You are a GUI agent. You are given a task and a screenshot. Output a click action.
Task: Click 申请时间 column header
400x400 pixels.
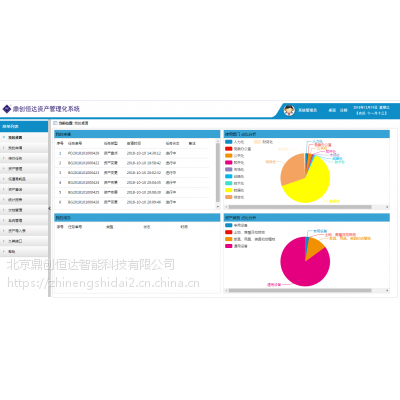pos(134,143)
